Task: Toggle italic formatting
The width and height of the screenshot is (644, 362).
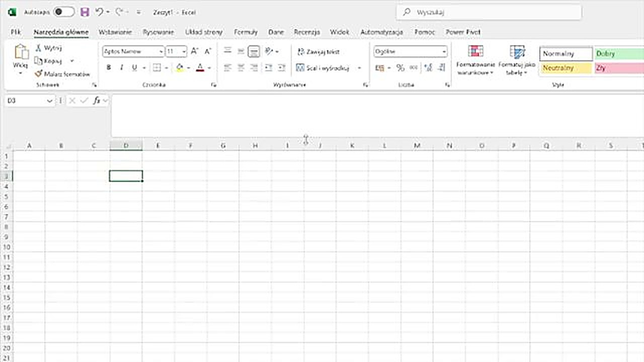Action: coord(121,68)
